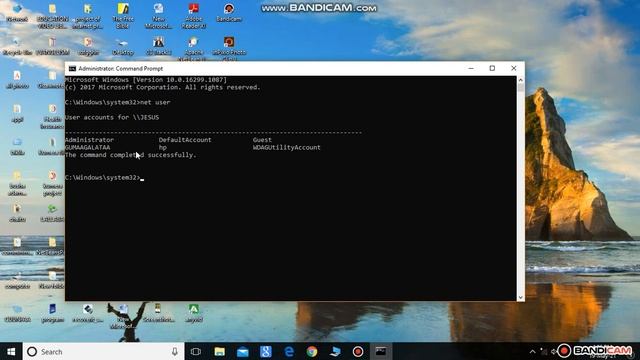
Task: Open the Windows Start menu
Action: (11, 351)
